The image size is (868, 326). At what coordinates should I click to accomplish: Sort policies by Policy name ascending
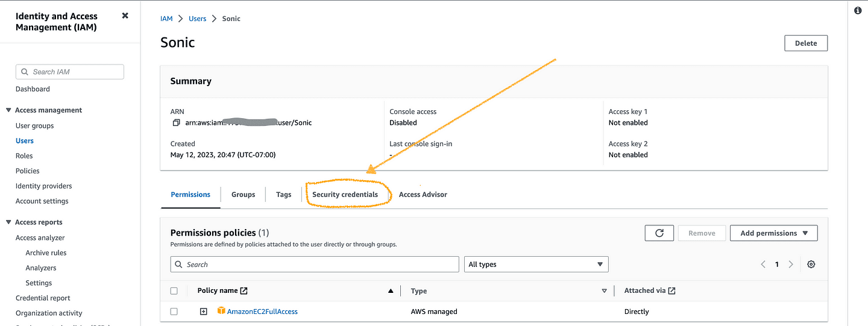point(391,291)
